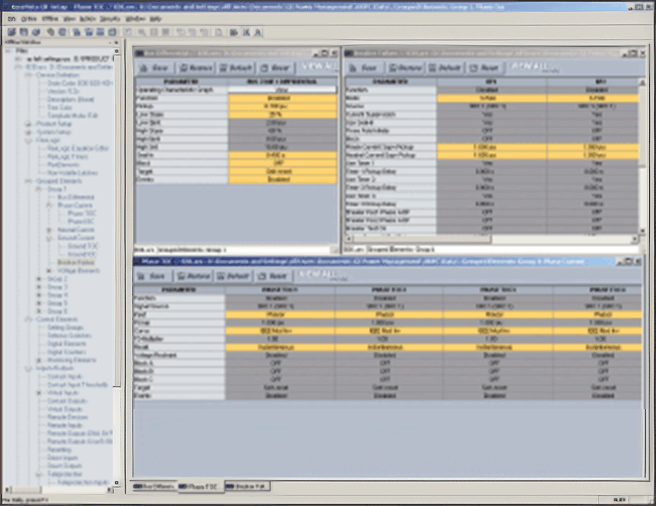Click the PHASE TOC1 Curve cell
Image resolution: width=656 pixels, height=506 pixels.
279,331
